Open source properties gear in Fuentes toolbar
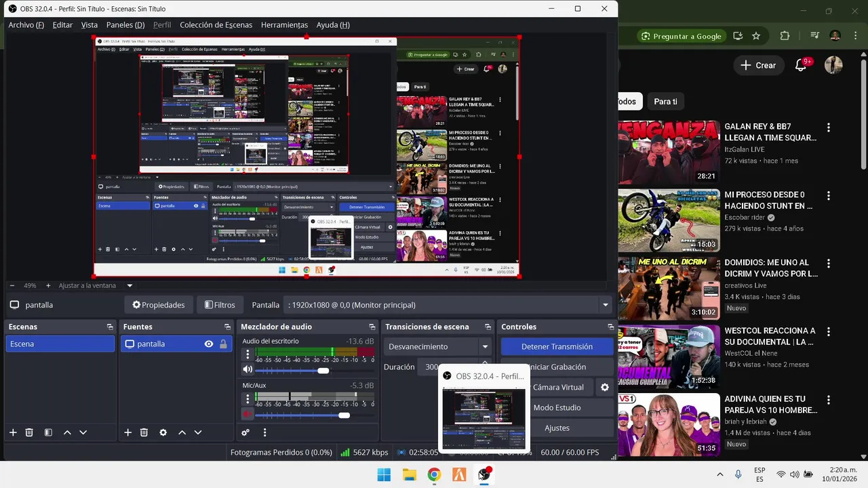This screenshot has height=488, width=868. point(163,432)
